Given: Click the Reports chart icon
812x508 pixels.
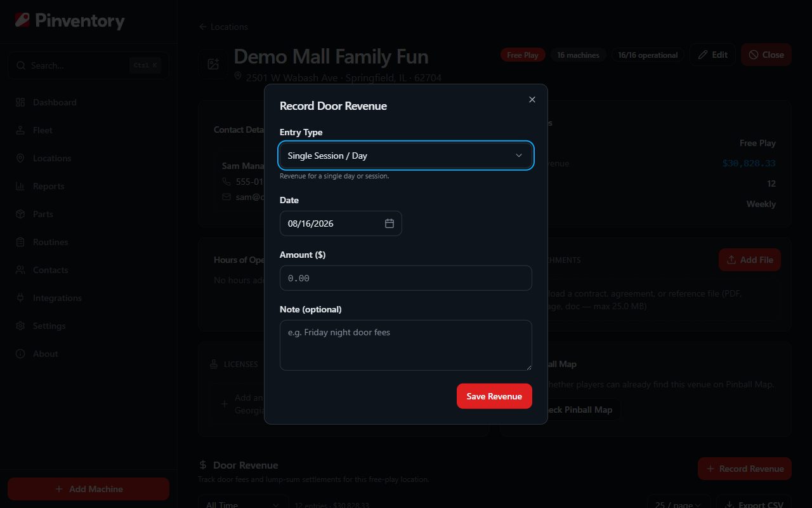Looking at the screenshot, I should (20, 186).
